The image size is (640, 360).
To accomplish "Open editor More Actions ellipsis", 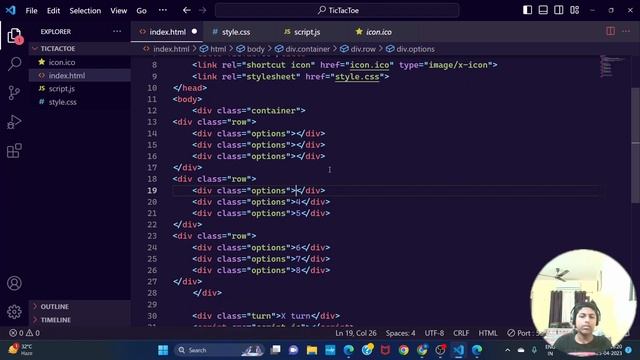I will [x=626, y=31].
